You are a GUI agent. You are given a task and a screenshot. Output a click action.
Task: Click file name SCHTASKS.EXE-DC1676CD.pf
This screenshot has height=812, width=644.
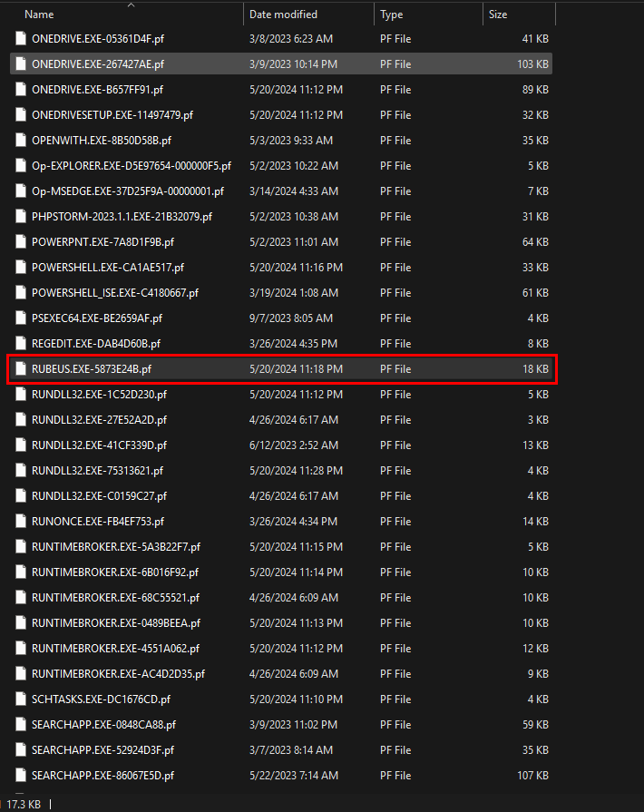[x=101, y=699]
